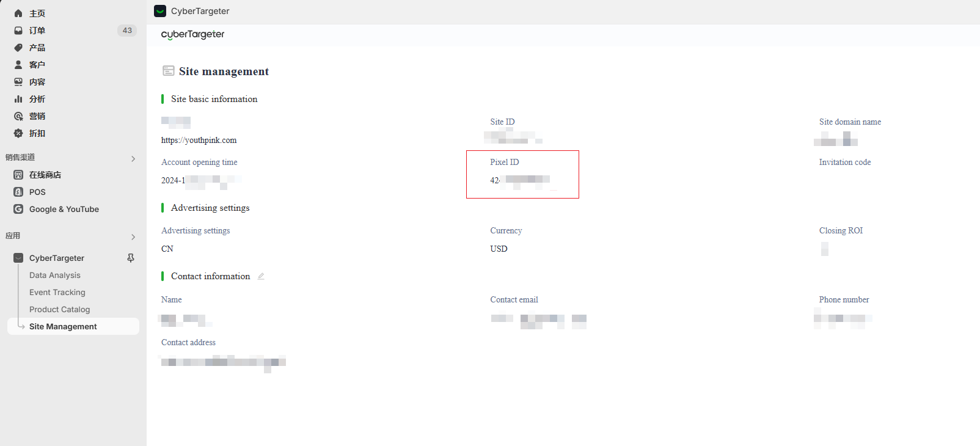Screen dimensions: 980x446
Task: Click the USD currency value
Action: pos(499,249)
